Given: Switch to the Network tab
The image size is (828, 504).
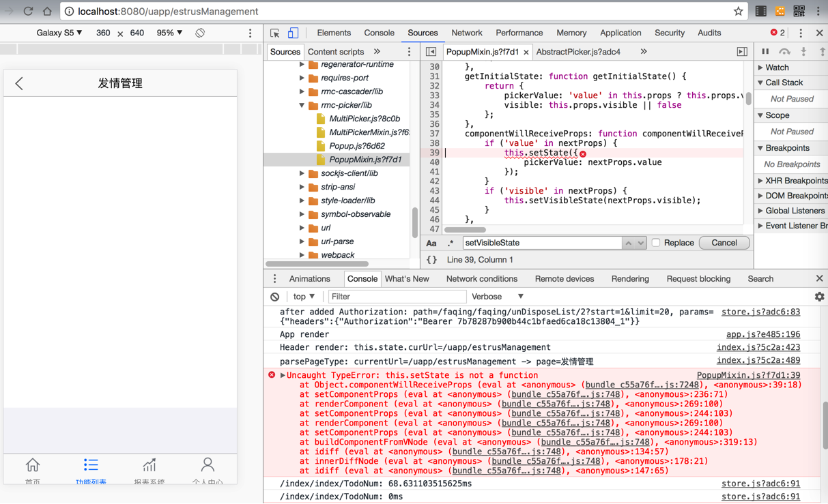Looking at the screenshot, I should point(466,33).
